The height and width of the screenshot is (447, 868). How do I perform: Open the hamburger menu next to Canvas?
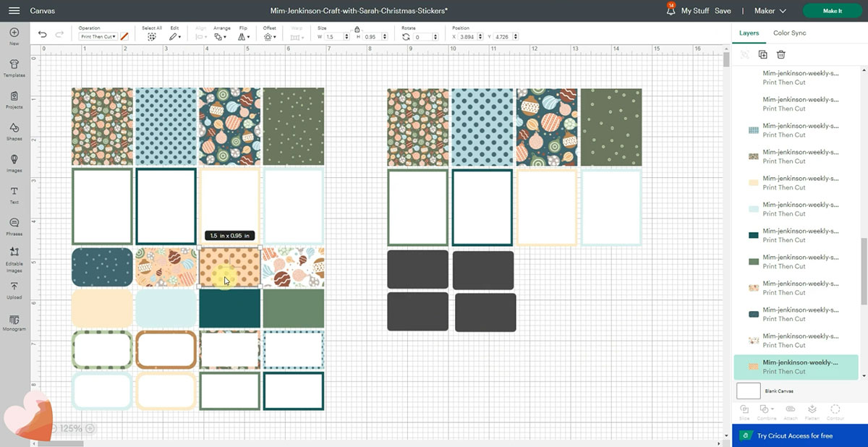pos(14,11)
